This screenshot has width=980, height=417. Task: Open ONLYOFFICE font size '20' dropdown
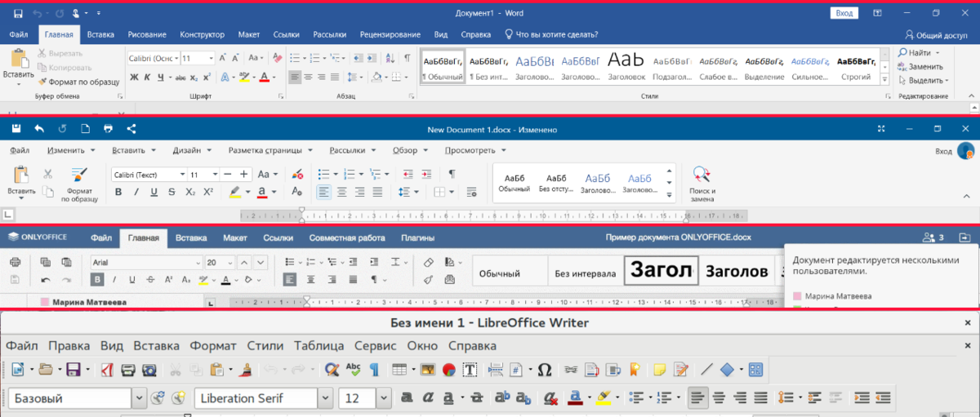(229, 263)
